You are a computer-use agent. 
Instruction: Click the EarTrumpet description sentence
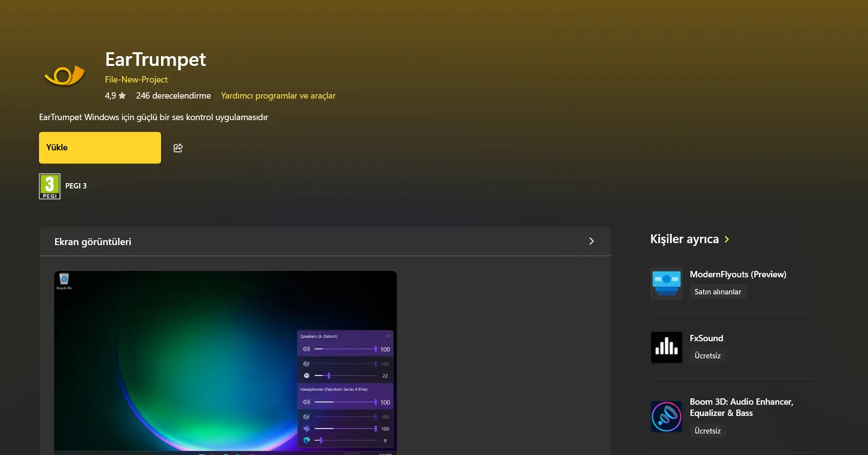point(154,117)
